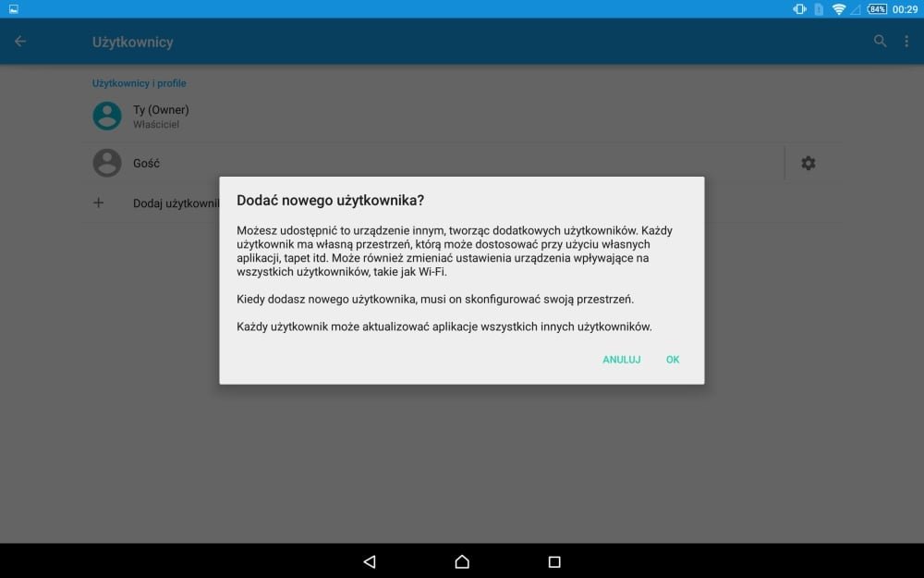Go back using the arrow in header
The image size is (924, 578).
[20, 42]
